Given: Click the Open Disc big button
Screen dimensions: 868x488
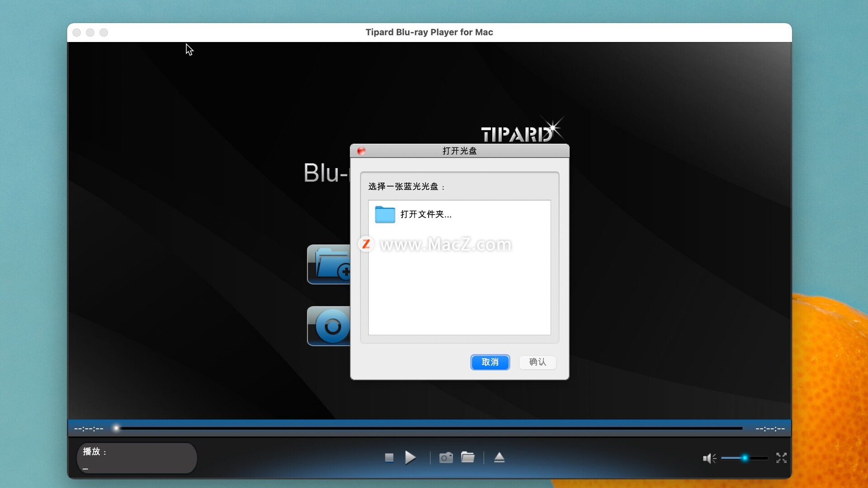Looking at the screenshot, I should coord(329,326).
